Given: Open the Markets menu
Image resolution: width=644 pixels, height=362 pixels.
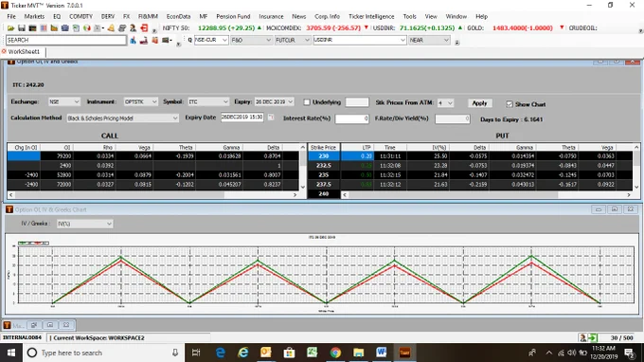Looking at the screenshot, I should [34, 16].
